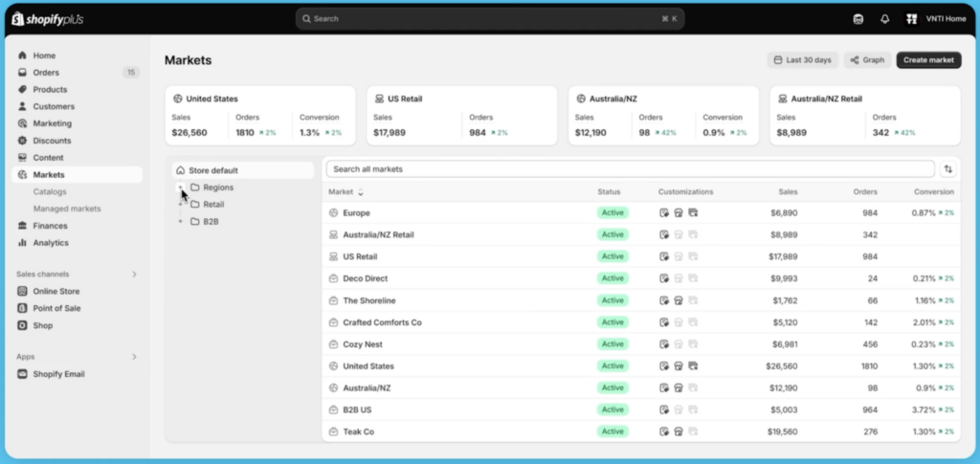Expand the Regions folder
The image size is (980, 464).
pos(180,187)
